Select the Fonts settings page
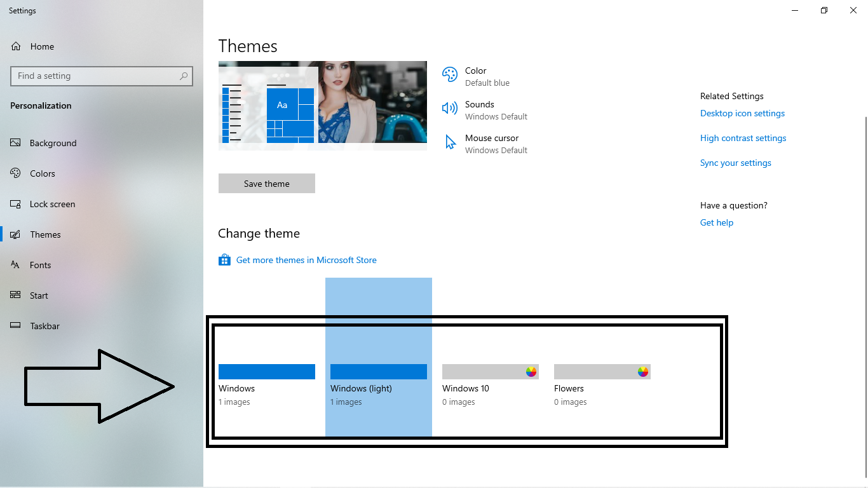 (x=102, y=265)
